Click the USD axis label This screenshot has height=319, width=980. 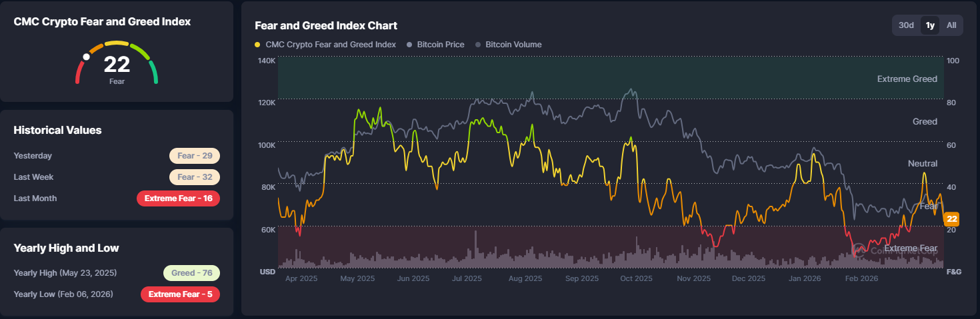pos(267,272)
